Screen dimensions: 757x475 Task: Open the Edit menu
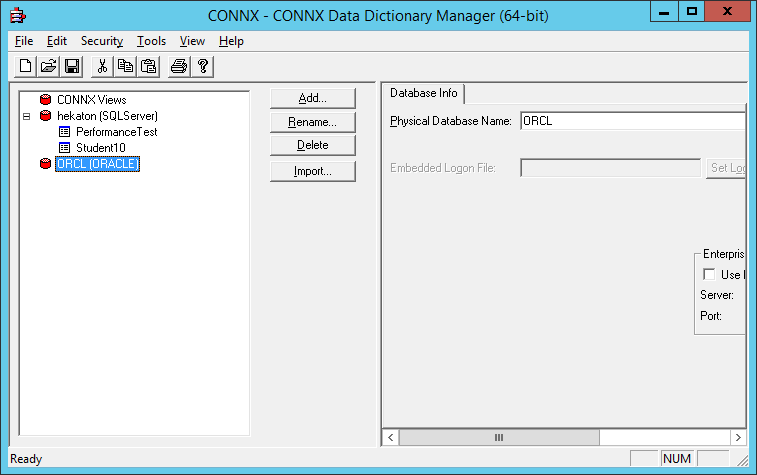(56, 41)
